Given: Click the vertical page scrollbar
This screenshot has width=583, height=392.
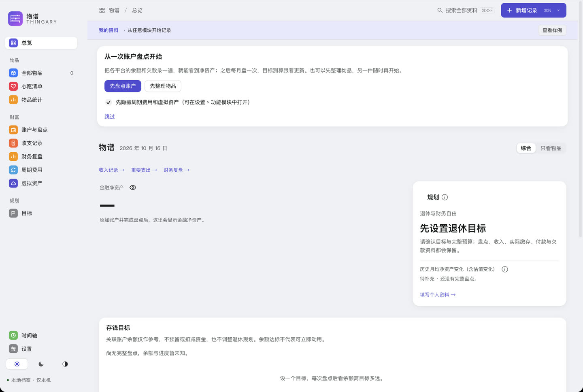Looking at the screenshot, I should pos(581,120).
